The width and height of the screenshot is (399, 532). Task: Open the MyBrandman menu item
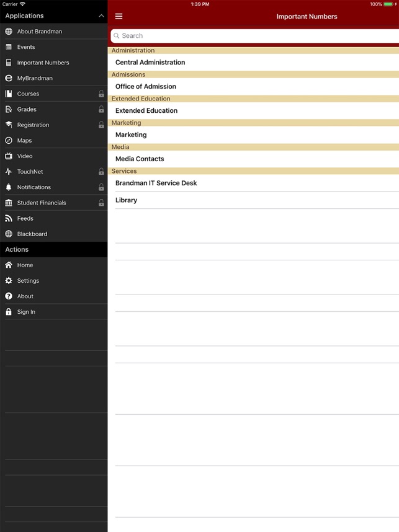click(35, 78)
